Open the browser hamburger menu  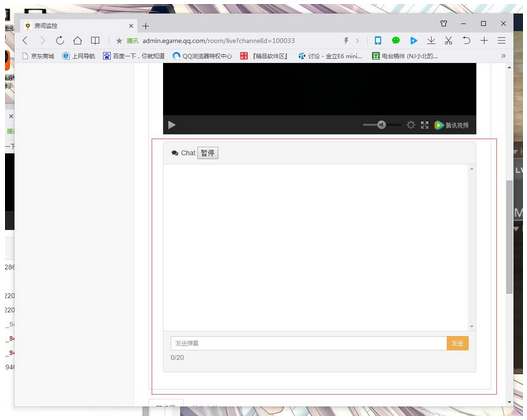501,41
